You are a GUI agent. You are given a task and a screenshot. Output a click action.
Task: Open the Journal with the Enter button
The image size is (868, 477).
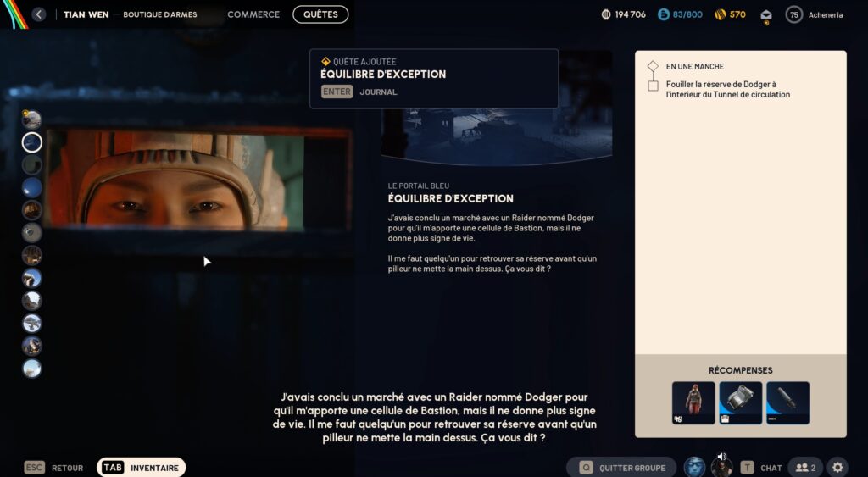pyautogui.click(x=337, y=92)
